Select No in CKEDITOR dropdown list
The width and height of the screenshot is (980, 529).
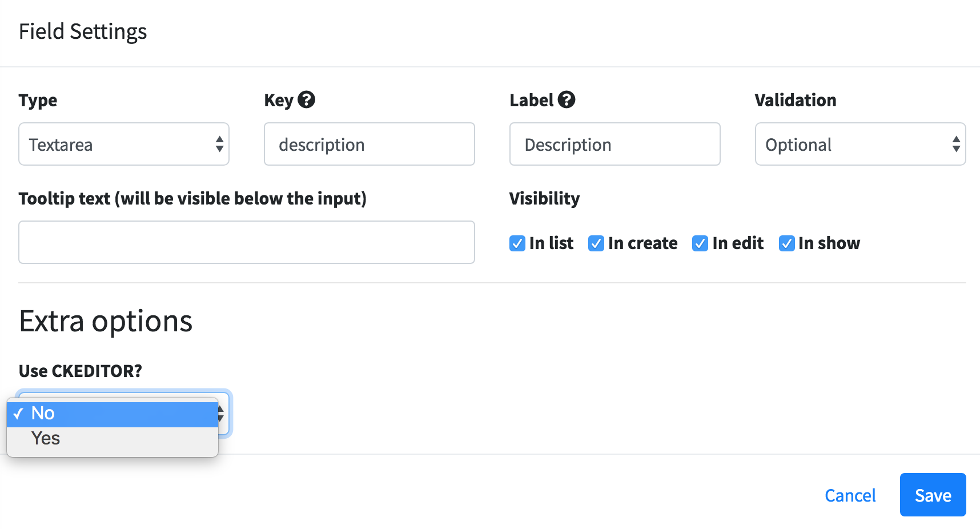113,414
